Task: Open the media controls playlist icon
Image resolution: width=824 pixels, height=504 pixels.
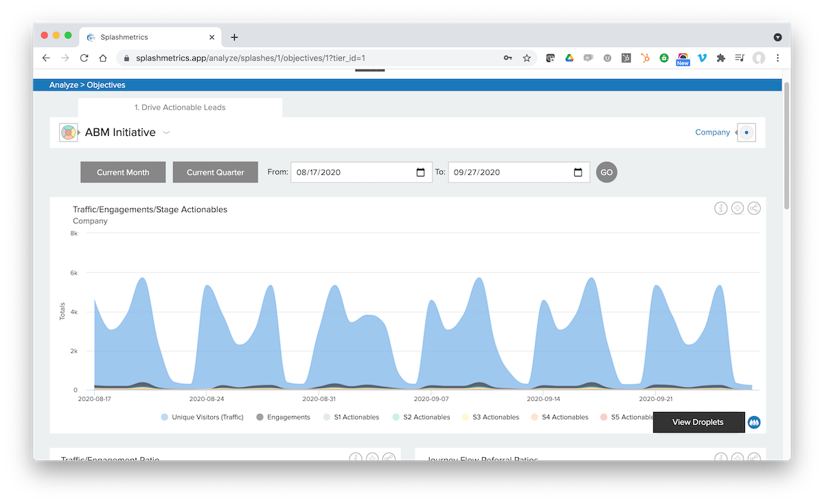Action: point(740,58)
